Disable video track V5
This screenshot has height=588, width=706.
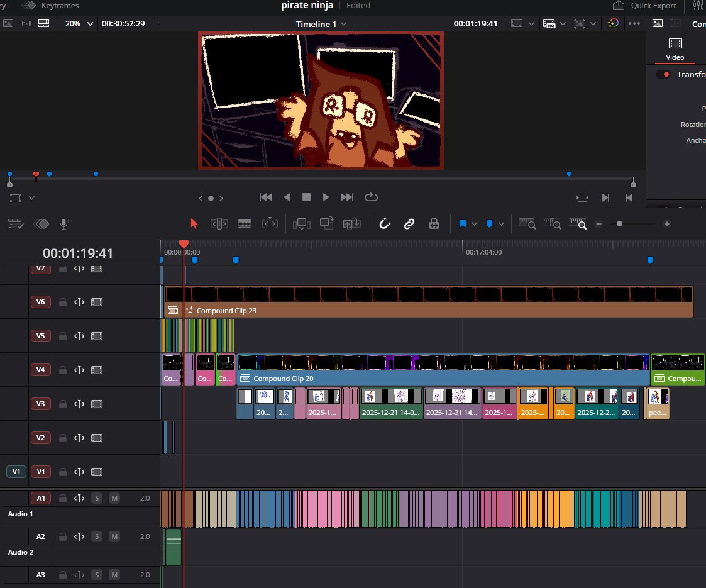(97, 336)
